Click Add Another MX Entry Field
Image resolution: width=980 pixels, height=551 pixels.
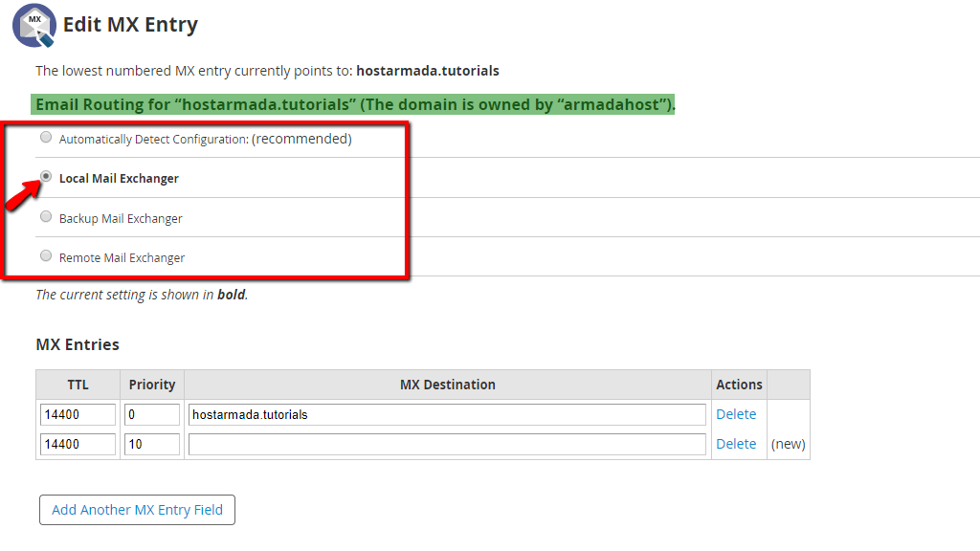(x=137, y=510)
